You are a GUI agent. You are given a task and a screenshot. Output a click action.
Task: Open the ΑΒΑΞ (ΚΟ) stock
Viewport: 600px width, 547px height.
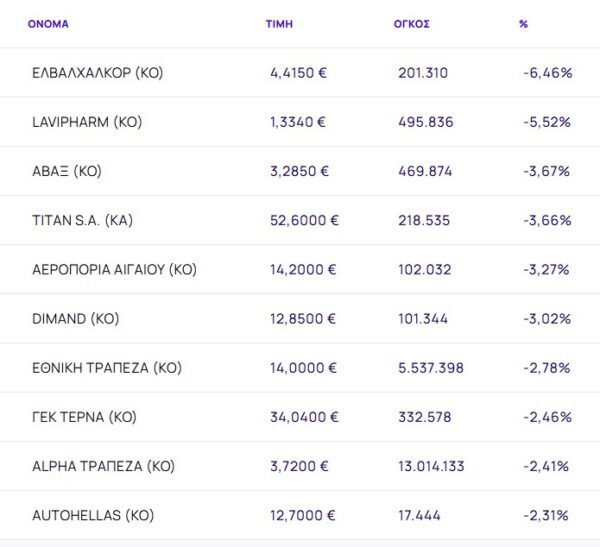tap(67, 171)
